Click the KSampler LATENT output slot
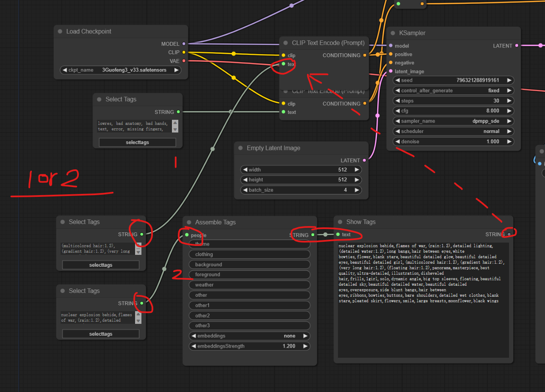 tap(517, 46)
